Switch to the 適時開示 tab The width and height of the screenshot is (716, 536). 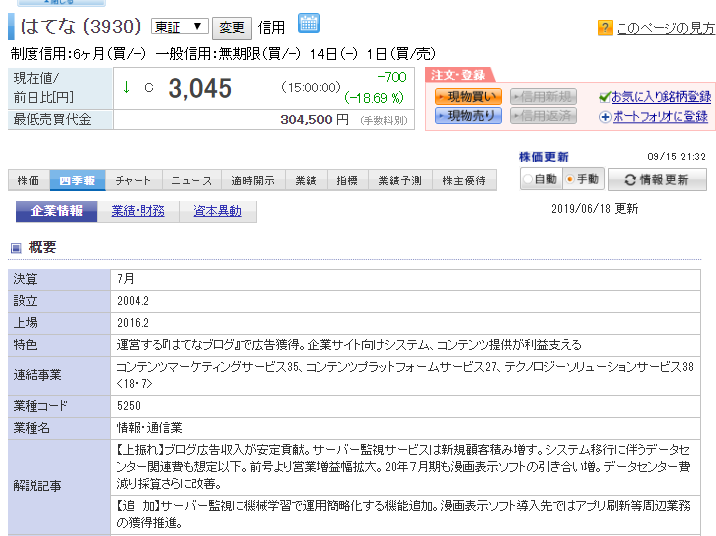[253, 180]
